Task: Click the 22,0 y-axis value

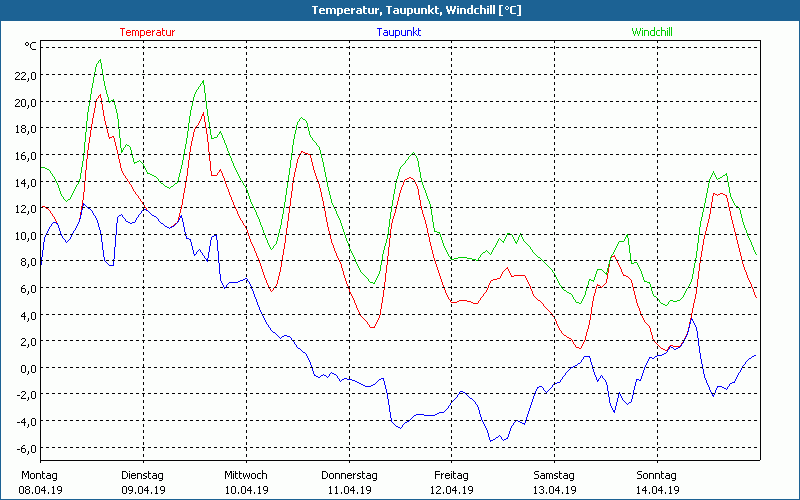Action: coord(24,75)
